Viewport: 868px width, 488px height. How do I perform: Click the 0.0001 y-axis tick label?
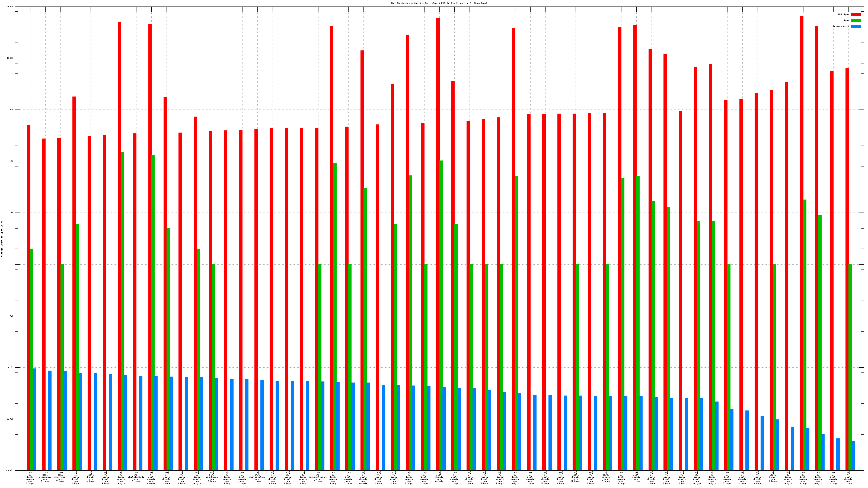tap(10, 470)
